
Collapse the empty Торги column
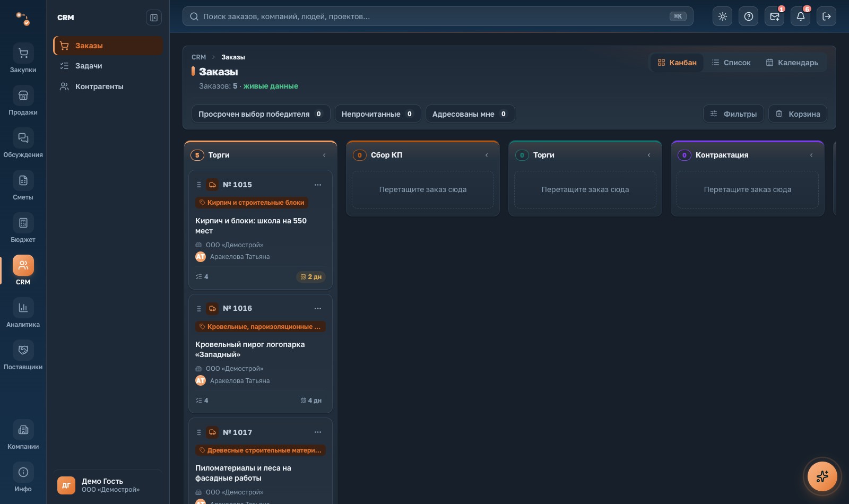tap(649, 155)
